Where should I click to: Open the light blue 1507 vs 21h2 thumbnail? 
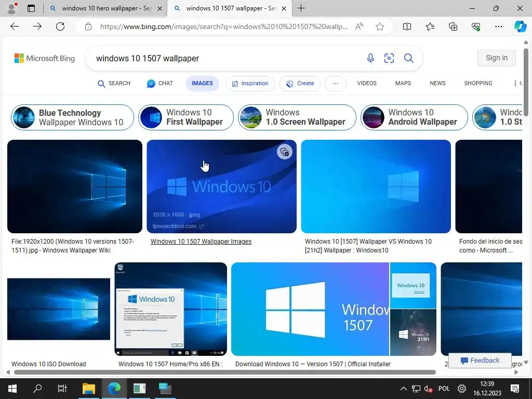[x=376, y=187]
